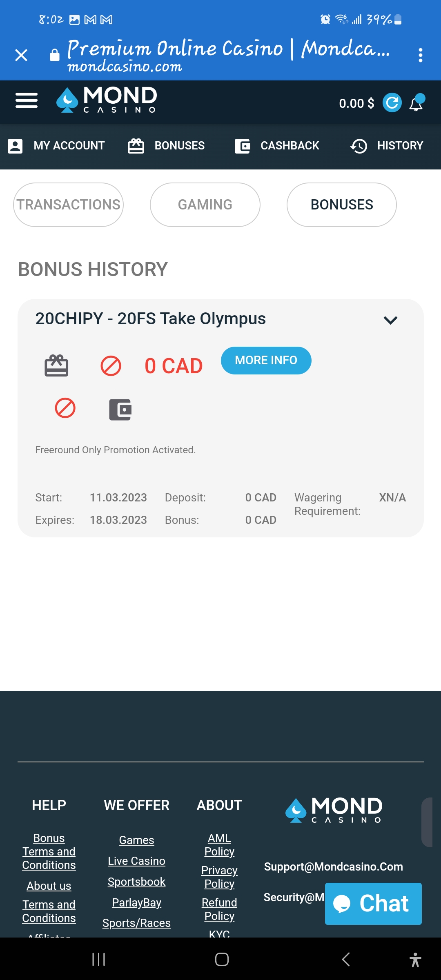The width and height of the screenshot is (441, 980).
Task: Select the Bonuses history tab
Action: tap(342, 205)
